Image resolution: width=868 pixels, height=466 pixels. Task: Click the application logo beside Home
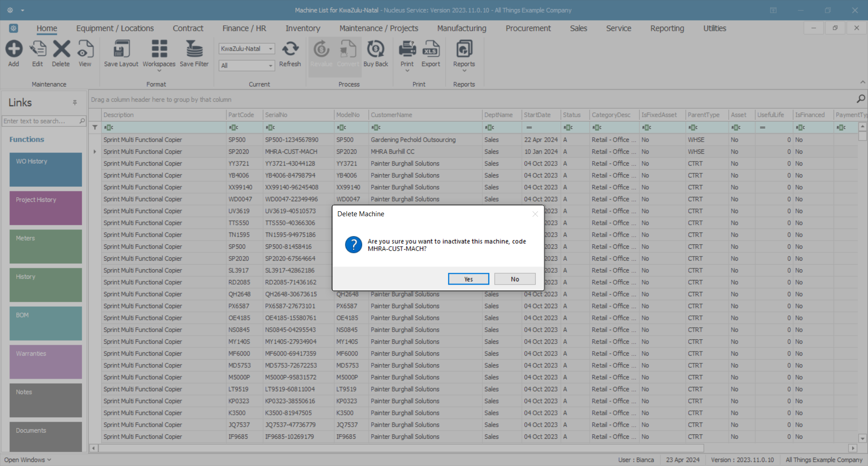pyautogui.click(x=14, y=29)
